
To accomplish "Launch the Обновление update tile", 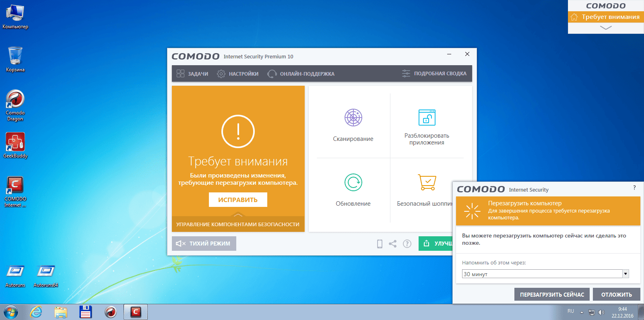I will click(x=353, y=190).
